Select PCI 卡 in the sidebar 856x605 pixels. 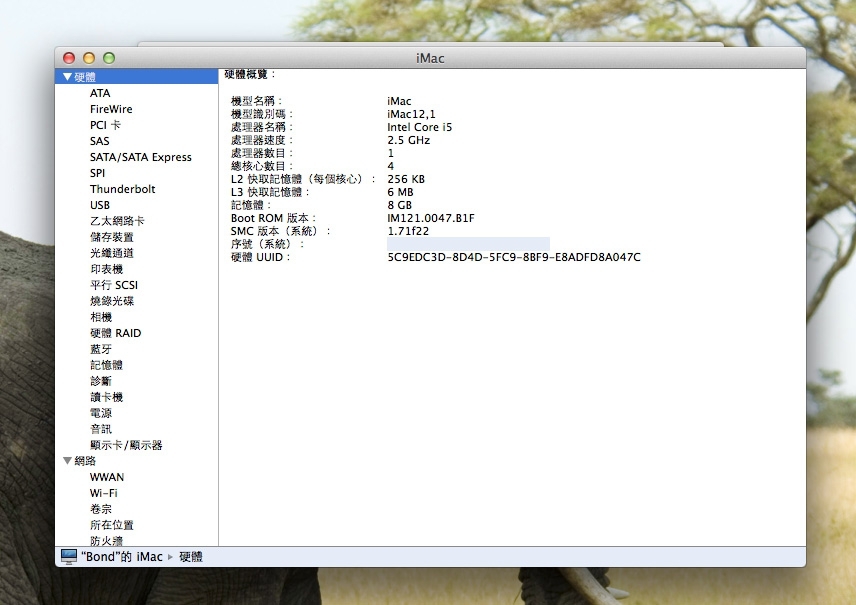pyautogui.click(x=105, y=125)
